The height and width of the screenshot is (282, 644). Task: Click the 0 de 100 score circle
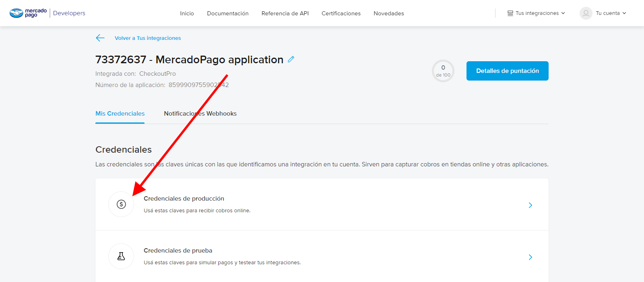(443, 71)
